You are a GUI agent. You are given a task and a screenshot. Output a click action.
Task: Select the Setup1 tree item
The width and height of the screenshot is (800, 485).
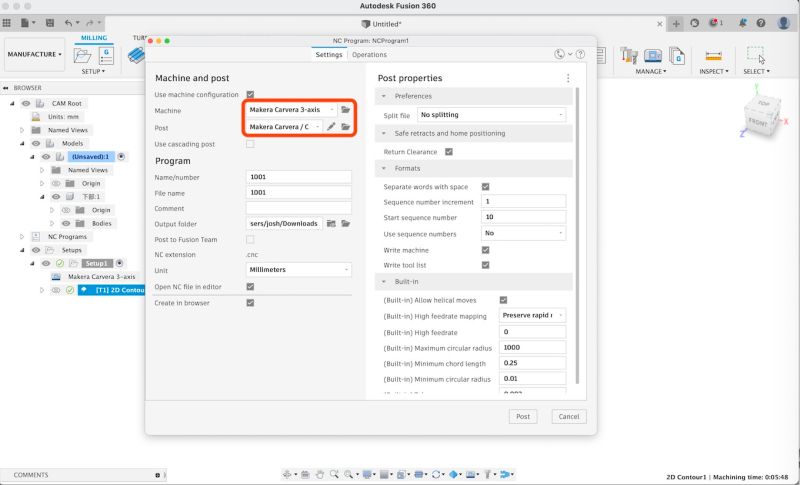96,264
